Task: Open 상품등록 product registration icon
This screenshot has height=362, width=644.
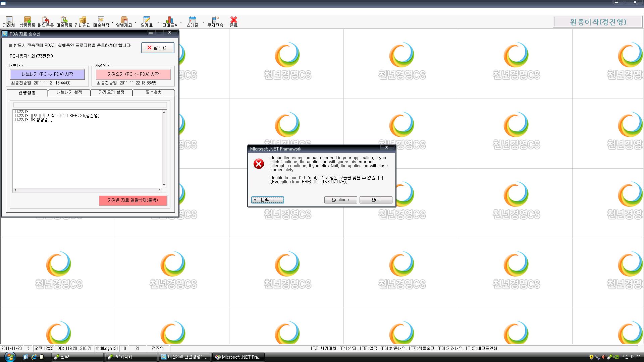Action: pyautogui.click(x=28, y=22)
